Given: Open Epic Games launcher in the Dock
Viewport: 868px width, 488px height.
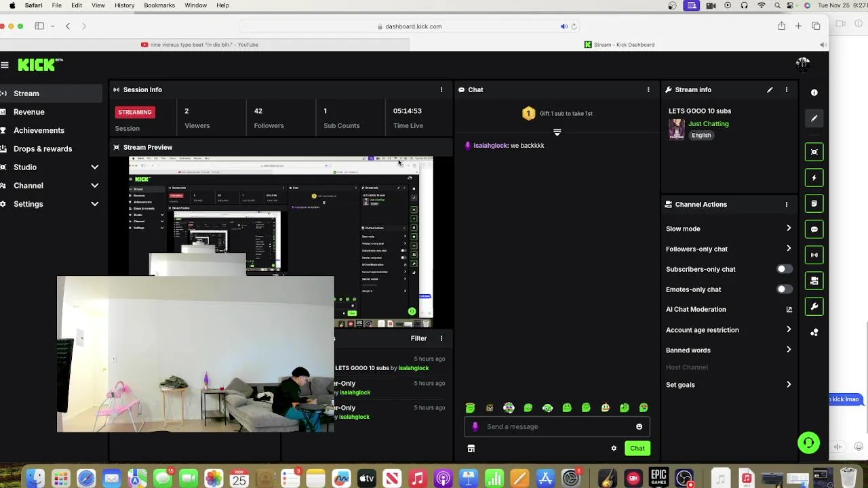Looking at the screenshot, I should pos(658,478).
